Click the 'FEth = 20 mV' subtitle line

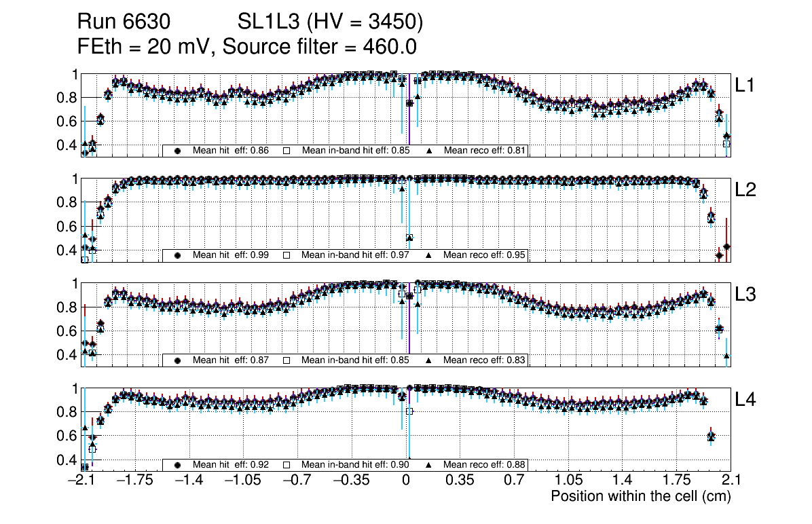point(146,47)
